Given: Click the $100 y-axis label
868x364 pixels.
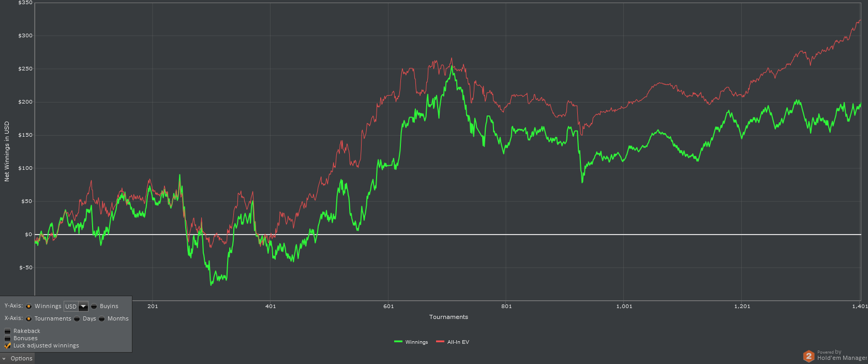Looking at the screenshot, I should 25,168.
